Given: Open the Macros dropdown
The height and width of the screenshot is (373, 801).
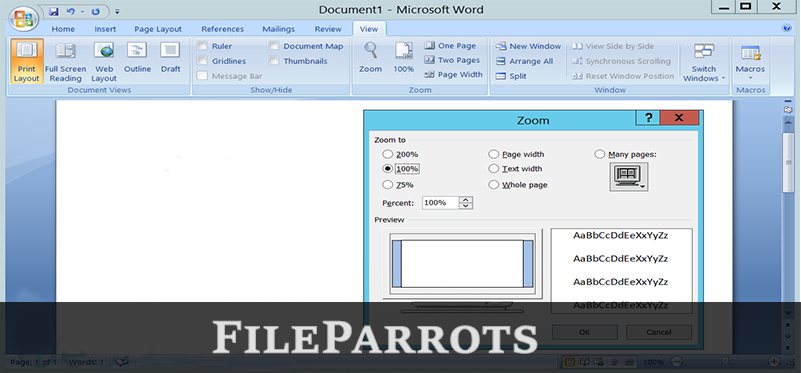Looking at the screenshot, I should click(x=750, y=62).
